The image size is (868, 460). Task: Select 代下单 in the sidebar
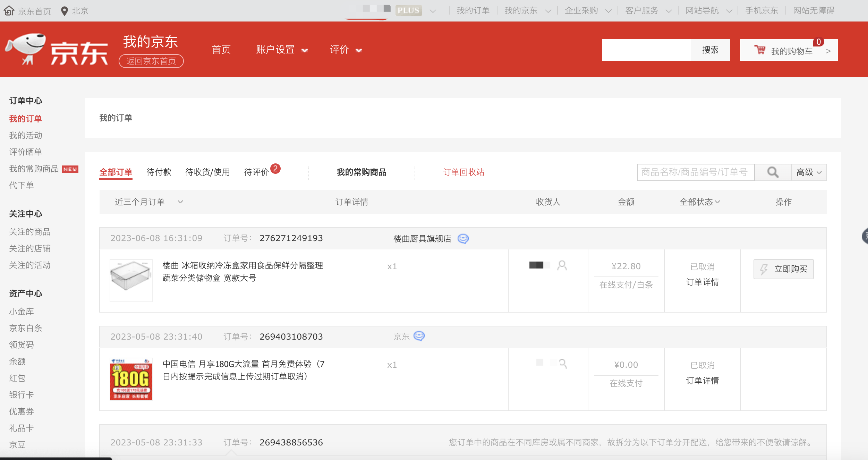click(x=22, y=185)
